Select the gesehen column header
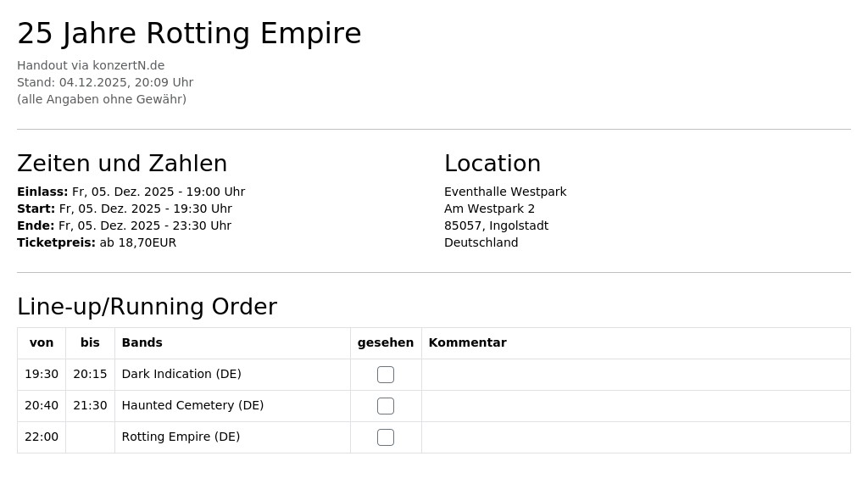Viewport: 868px width, 484px height. [x=386, y=342]
